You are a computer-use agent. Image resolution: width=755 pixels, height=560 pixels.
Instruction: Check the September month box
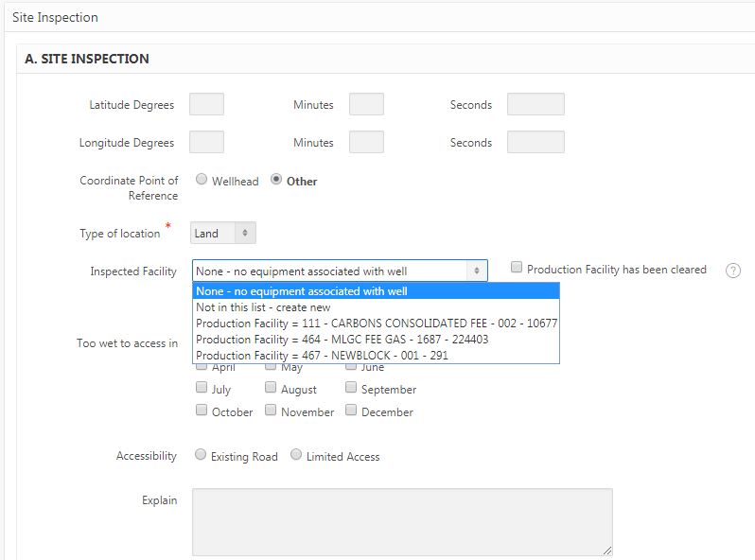click(x=351, y=388)
